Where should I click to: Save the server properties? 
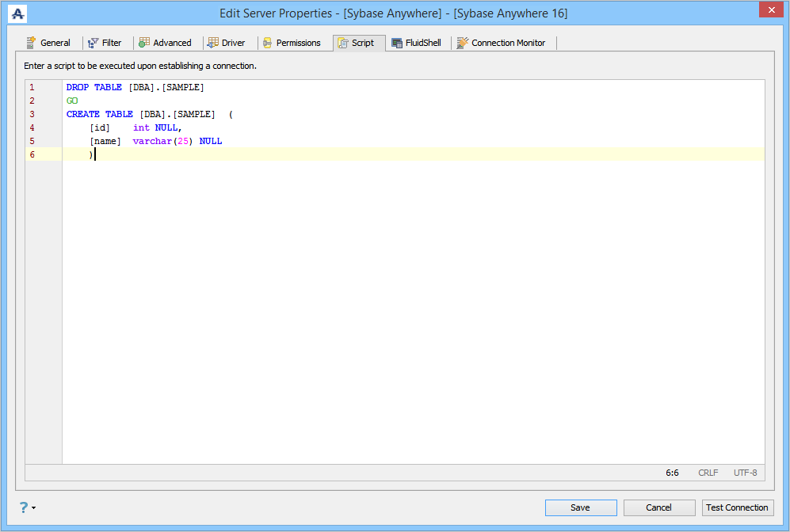pos(580,507)
